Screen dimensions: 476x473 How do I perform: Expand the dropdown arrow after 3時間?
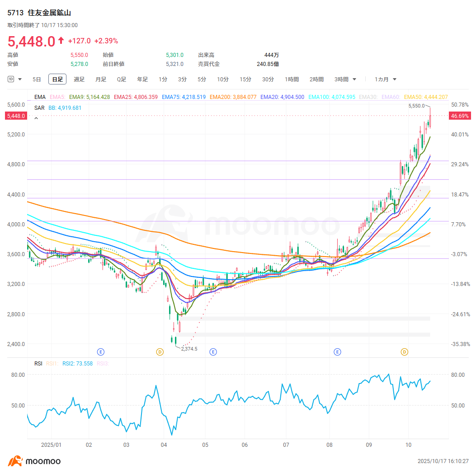tap(354, 80)
